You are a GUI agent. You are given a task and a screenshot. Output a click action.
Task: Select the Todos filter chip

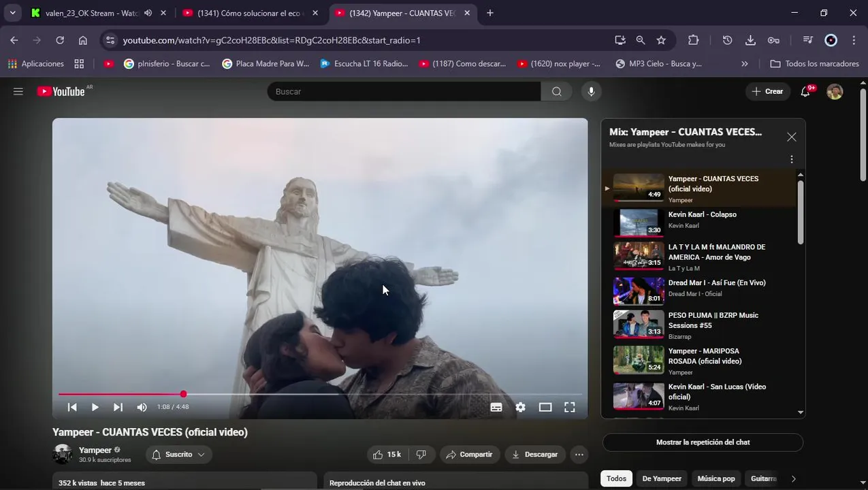click(616, 478)
